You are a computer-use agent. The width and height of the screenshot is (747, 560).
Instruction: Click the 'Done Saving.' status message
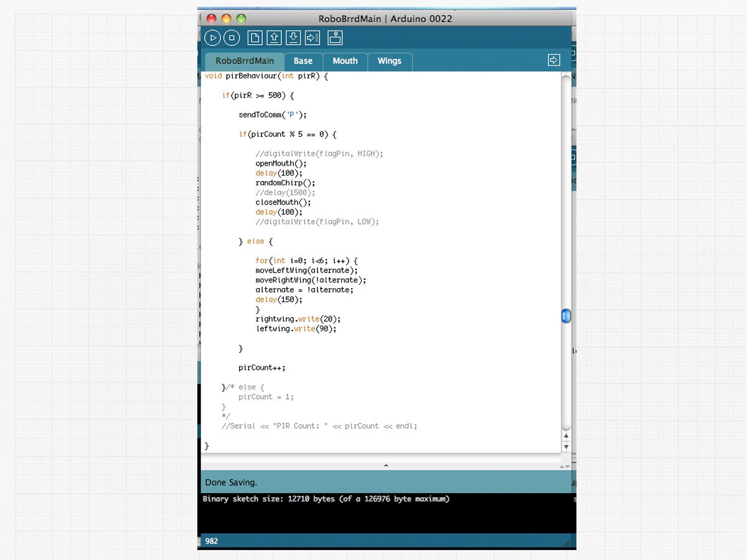[x=231, y=482]
